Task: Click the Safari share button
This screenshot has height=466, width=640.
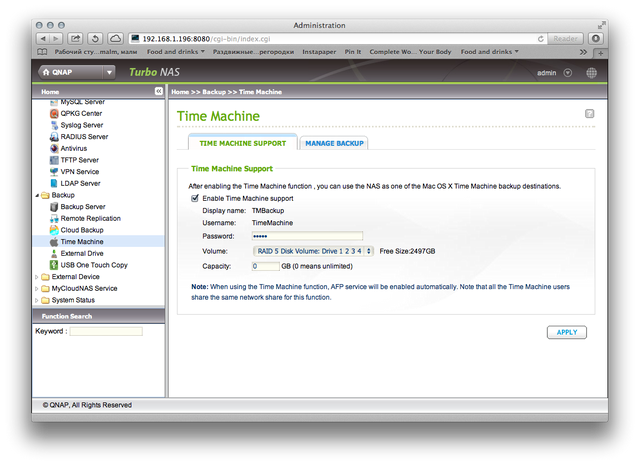Action: (x=75, y=39)
